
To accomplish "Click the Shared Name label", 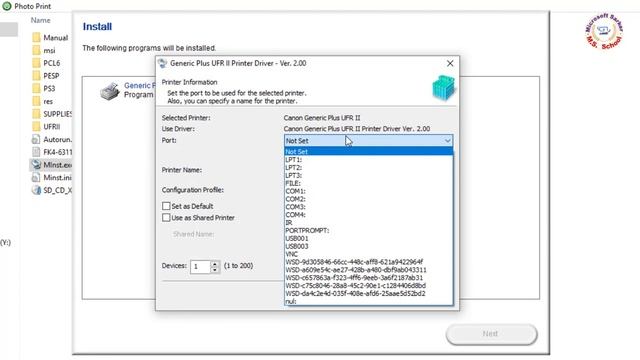I will (x=193, y=234).
